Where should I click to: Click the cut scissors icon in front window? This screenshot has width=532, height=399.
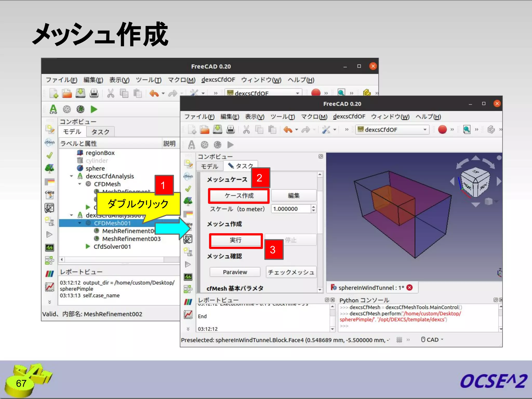tap(246, 129)
